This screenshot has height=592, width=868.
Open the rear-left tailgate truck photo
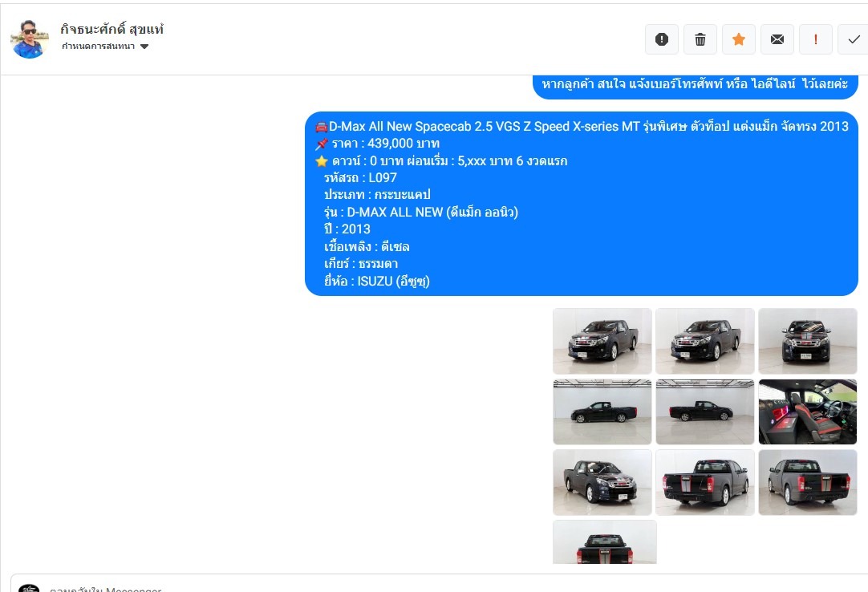click(704, 482)
